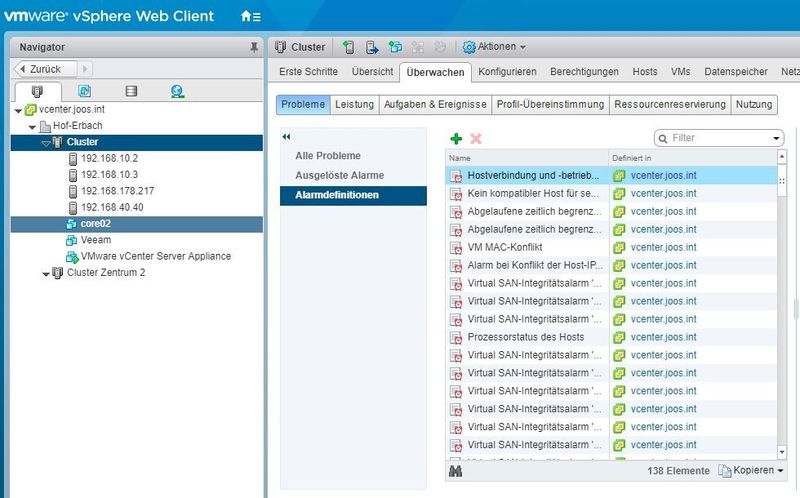
Task: Add a new alarm definition with green plus
Action: tap(456, 139)
